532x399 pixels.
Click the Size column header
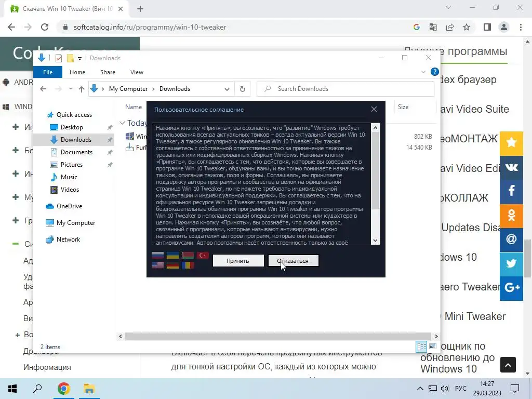coord(403,107)
